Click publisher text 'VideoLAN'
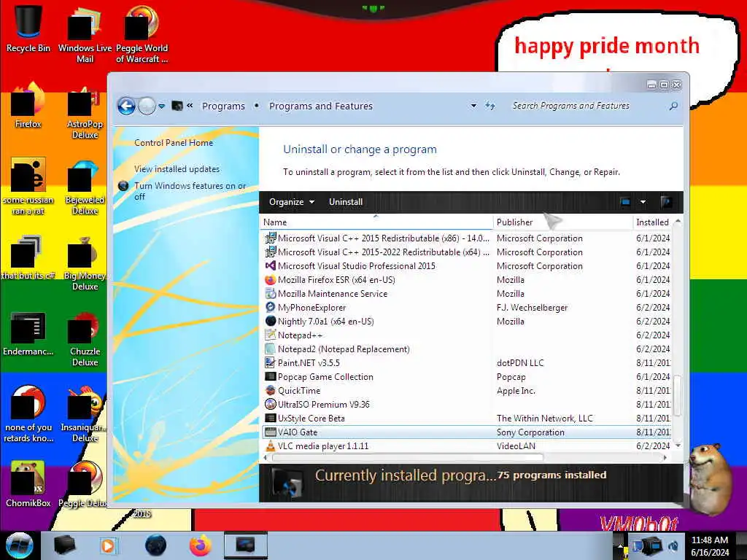This screenshot has width=747, height=560. tap(516, 446)
